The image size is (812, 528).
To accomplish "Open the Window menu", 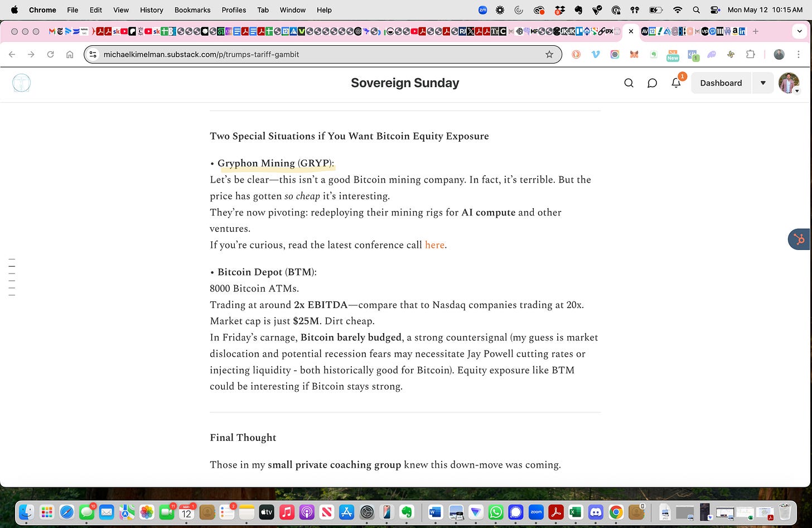I will (x=293, y=9).
